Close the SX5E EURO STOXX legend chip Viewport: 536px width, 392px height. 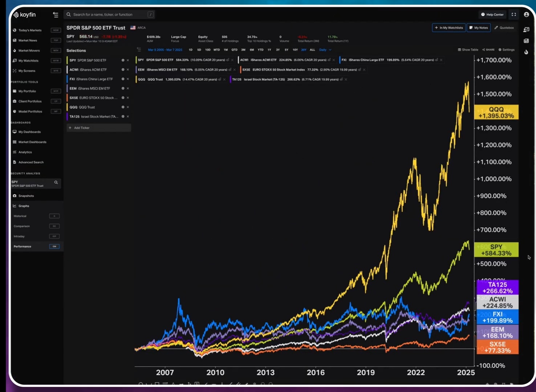pos(364,70)
